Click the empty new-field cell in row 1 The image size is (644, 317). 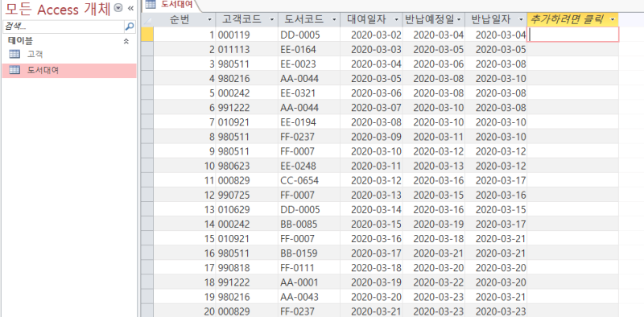click(x=573, y=35)
